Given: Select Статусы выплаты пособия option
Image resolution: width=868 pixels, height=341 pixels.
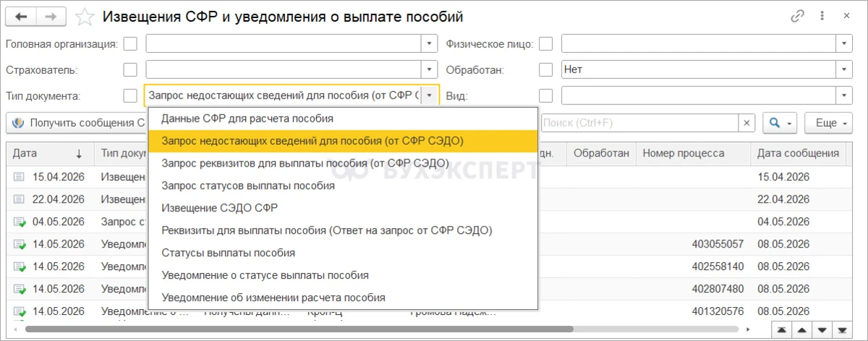Looking at the screenshot, I should [x=344, y=253].
